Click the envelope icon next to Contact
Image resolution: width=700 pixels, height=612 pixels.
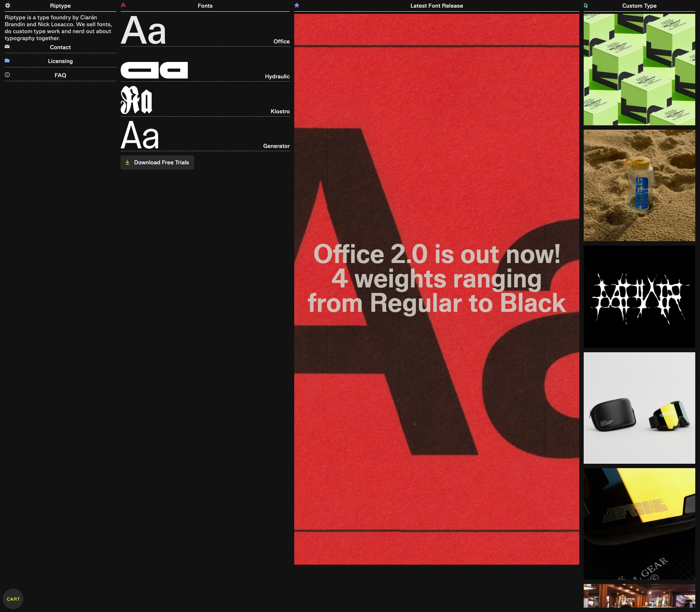coord(7,47)
